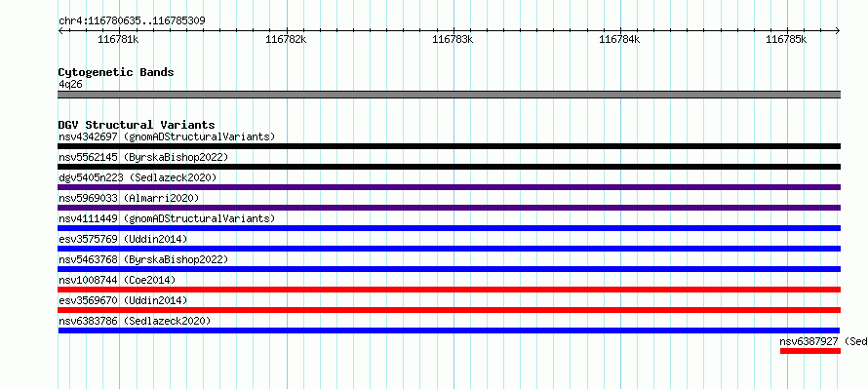This screenshot has width=868, height=389.
Task: Click the ruler's right arrowhead
Action: tap(838, 30)
